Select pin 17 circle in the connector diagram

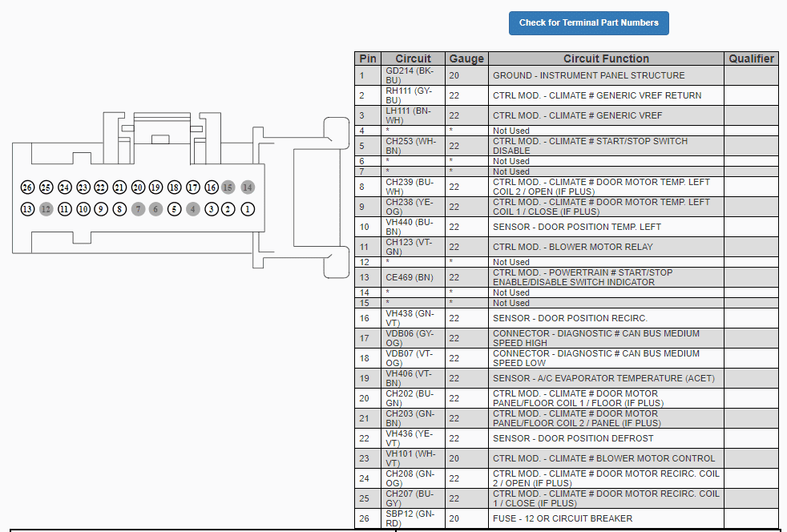pos(192,187)
